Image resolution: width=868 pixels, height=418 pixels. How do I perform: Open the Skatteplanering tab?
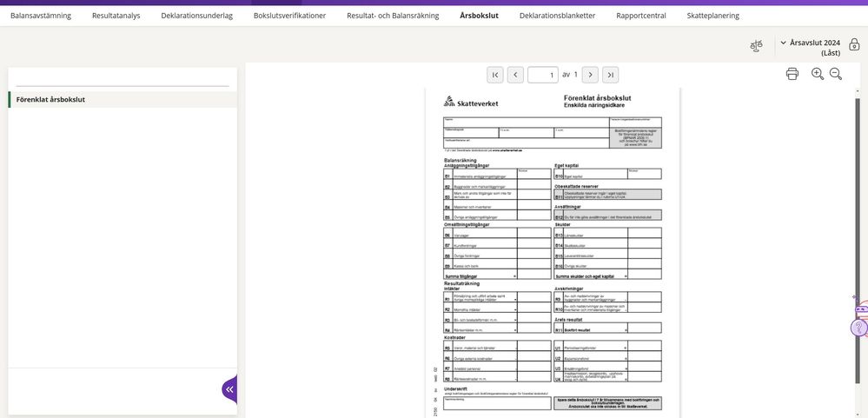[712, 16]
